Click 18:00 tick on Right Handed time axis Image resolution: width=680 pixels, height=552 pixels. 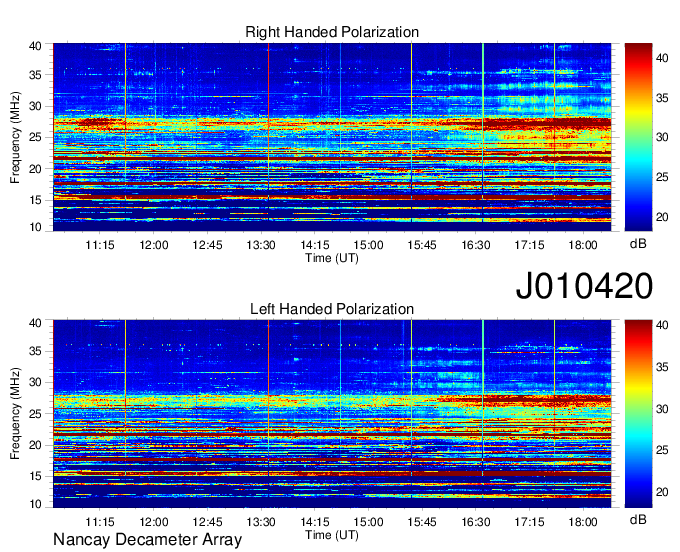click(583, 245)
